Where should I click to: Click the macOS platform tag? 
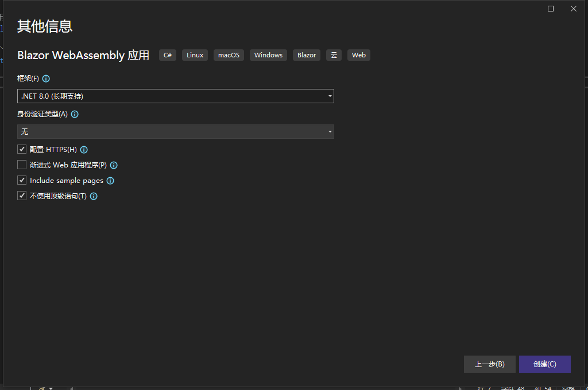coord(229,55)
